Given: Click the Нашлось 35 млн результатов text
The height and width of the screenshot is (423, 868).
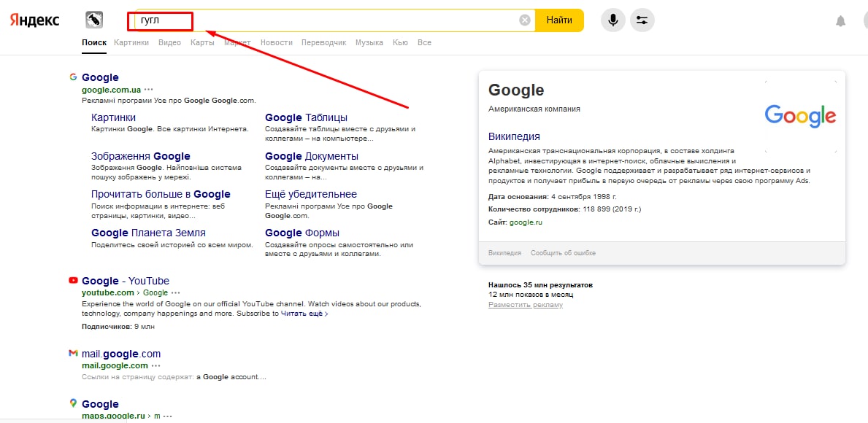Looking at the screenshot, I should pyautogui.click(x=540, y=285).
